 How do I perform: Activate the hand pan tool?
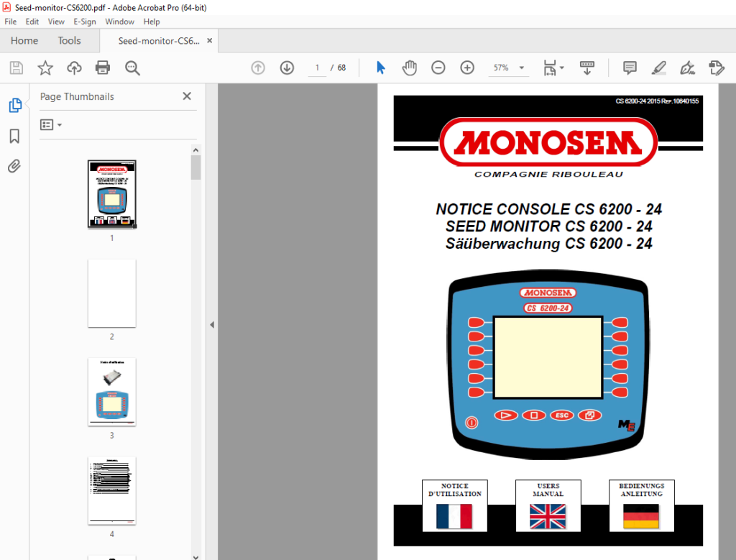click(409, 68)
